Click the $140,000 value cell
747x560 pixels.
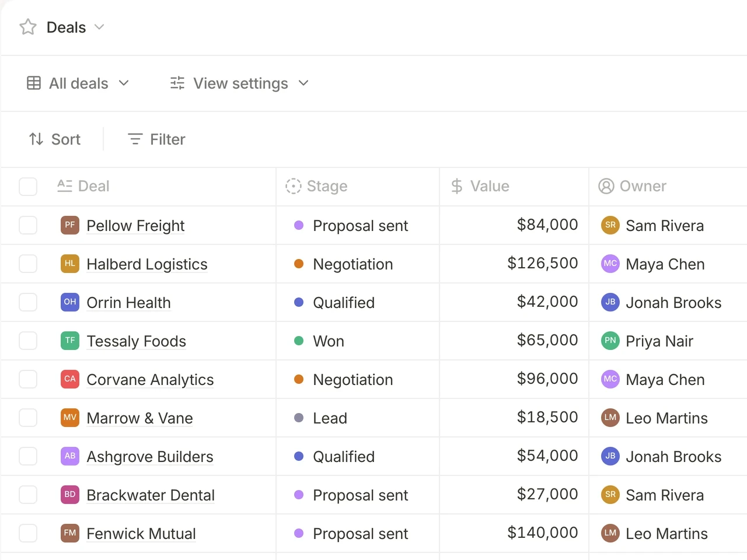tap(514, 533)
